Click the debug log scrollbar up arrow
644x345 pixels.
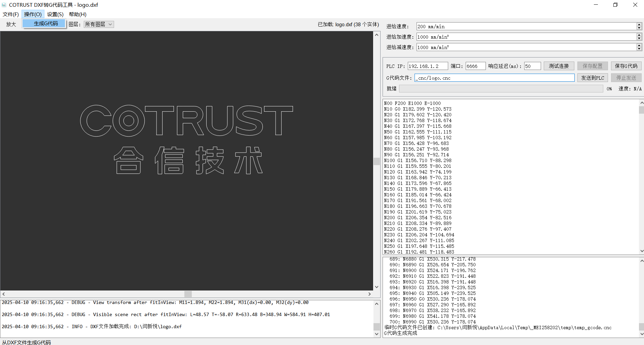click(377, 304)
